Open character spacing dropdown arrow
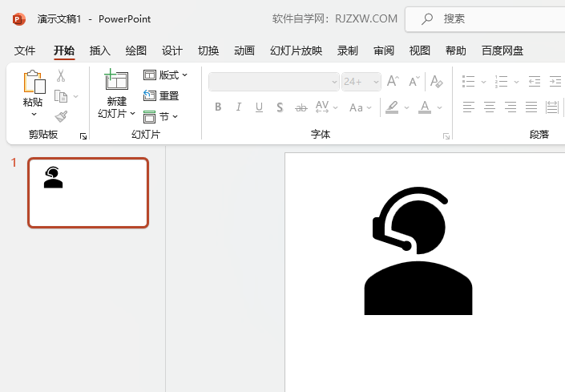Viewport: 565px width, 392px height. pos(336,107)
